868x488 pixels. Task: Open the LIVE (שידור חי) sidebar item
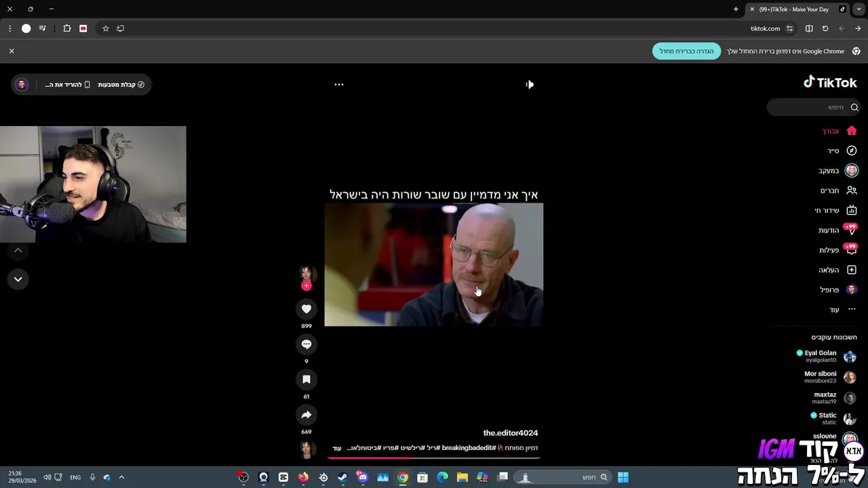click(x=836, y=210)
